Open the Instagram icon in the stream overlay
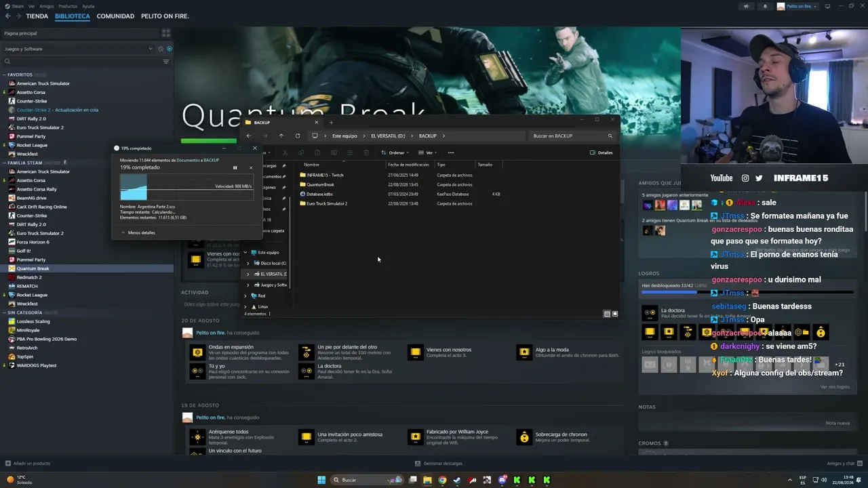The width and height of the screenshot is (868, 488). click(745, 178)
